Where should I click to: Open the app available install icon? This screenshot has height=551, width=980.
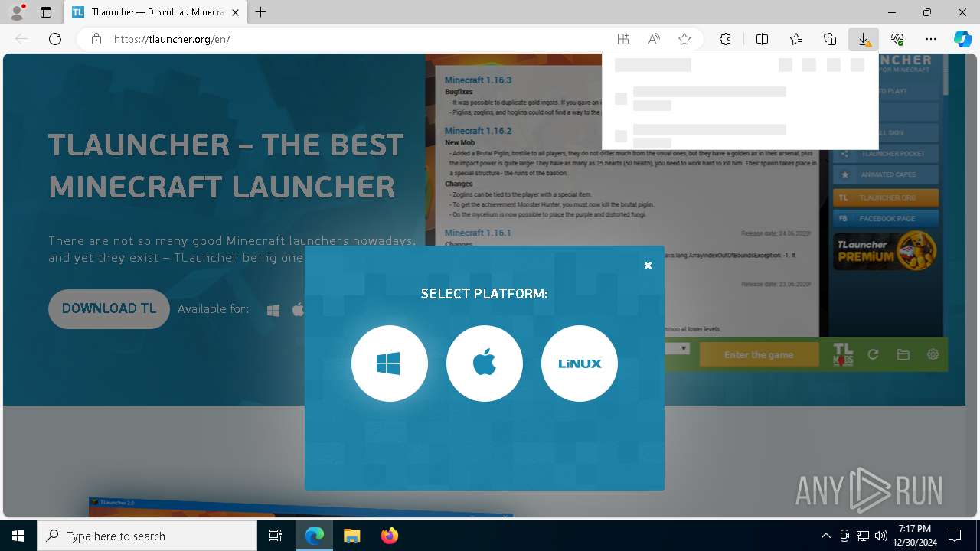pos(623,39)
